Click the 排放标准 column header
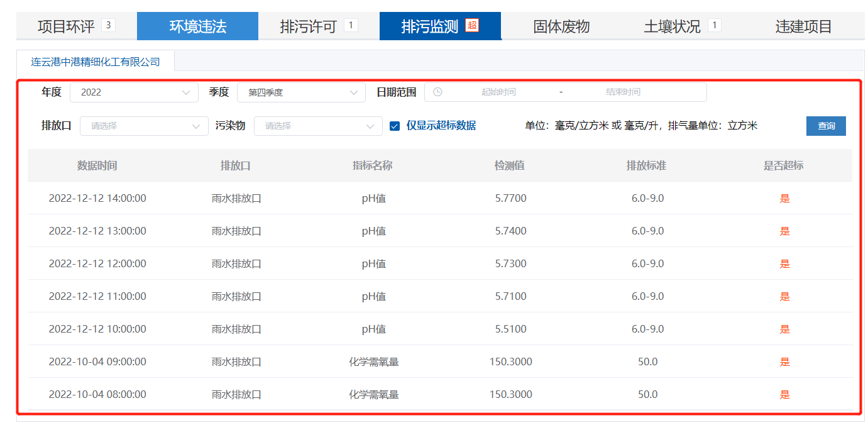Screen dimensions: 868x425 647,166
